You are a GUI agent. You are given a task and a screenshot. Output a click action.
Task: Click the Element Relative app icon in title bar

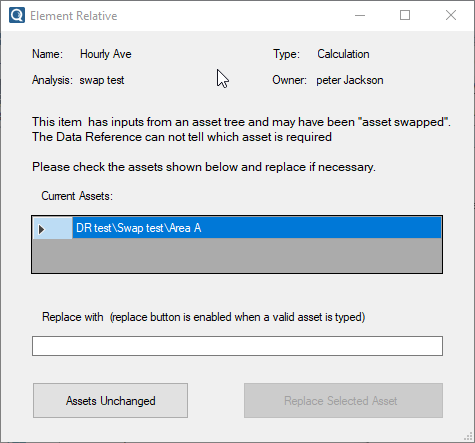17,15
